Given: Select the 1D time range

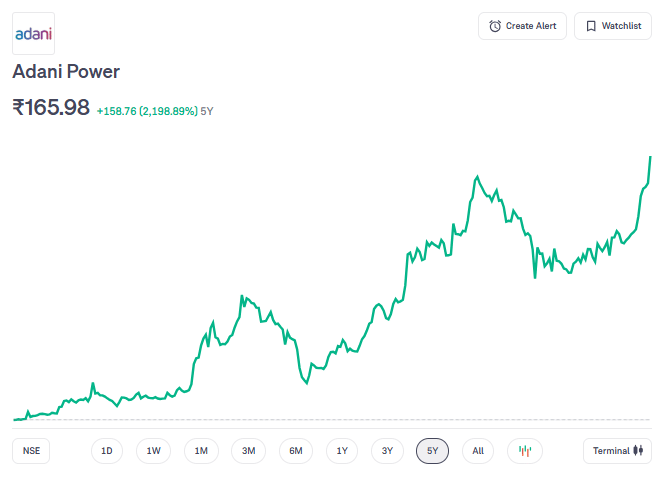Looking at the screenshot, I should tap(106, 451).
